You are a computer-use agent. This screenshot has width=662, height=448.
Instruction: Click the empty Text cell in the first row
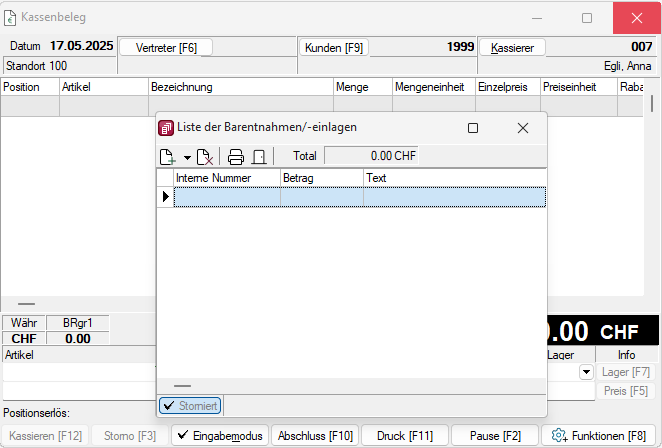tap(454, 197)
